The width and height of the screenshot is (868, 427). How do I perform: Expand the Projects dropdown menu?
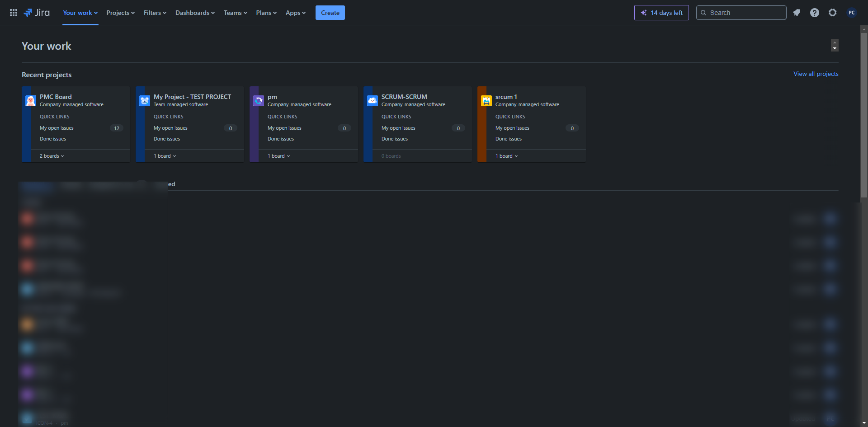click(120, 13)
